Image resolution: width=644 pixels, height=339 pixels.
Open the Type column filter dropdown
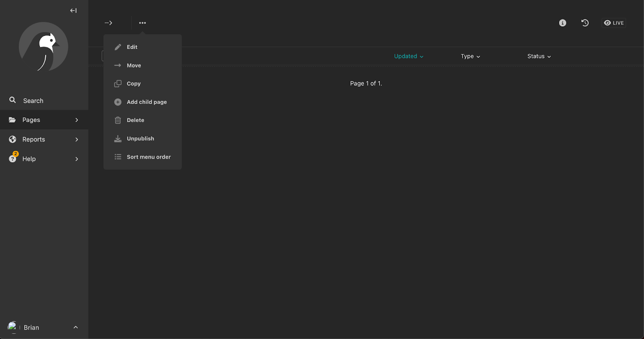click(470, 56)
